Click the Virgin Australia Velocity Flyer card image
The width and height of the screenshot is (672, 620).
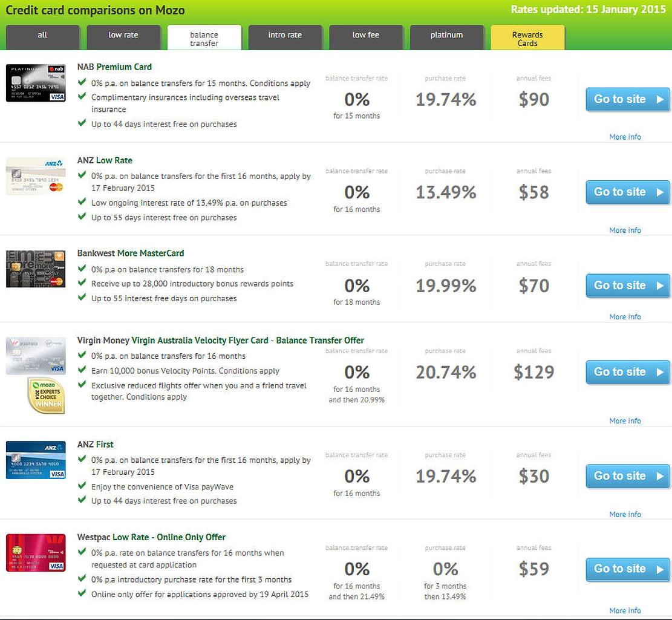pyautogui.click(x=36, y=356)
